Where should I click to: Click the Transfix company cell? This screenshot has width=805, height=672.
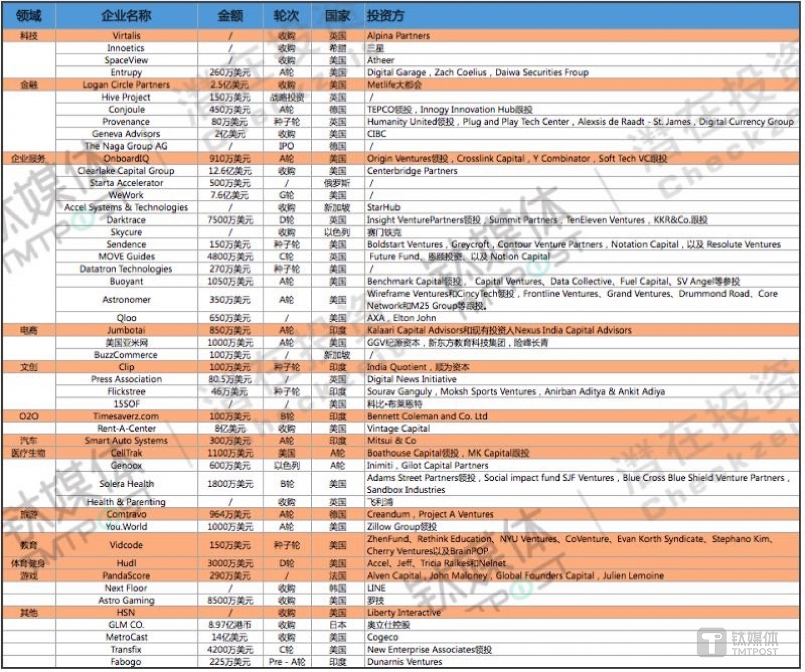tap(126, 650)
